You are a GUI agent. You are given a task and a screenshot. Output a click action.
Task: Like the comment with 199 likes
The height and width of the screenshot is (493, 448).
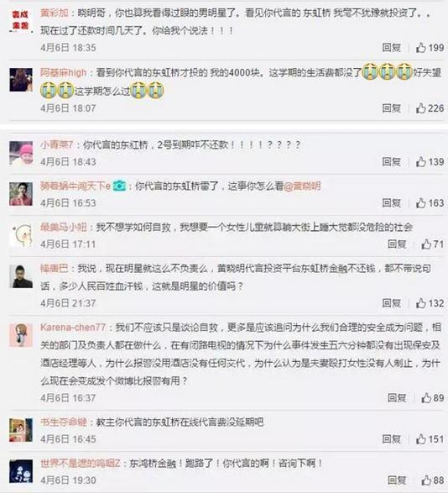coord(421,48)
